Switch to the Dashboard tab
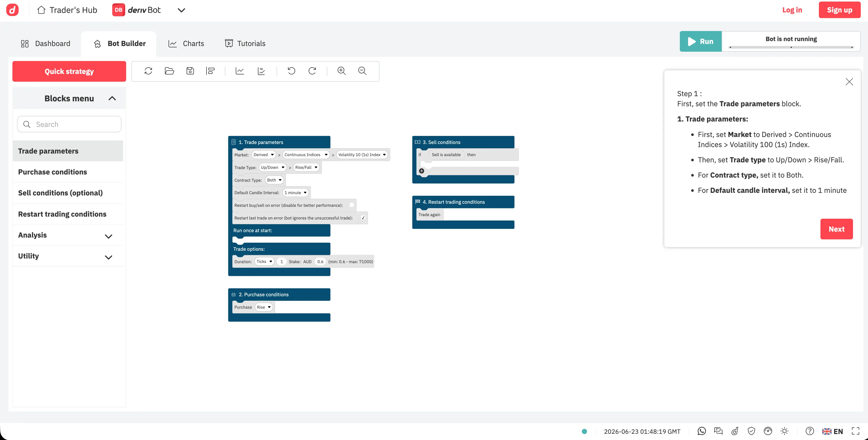 pos(46,43)
